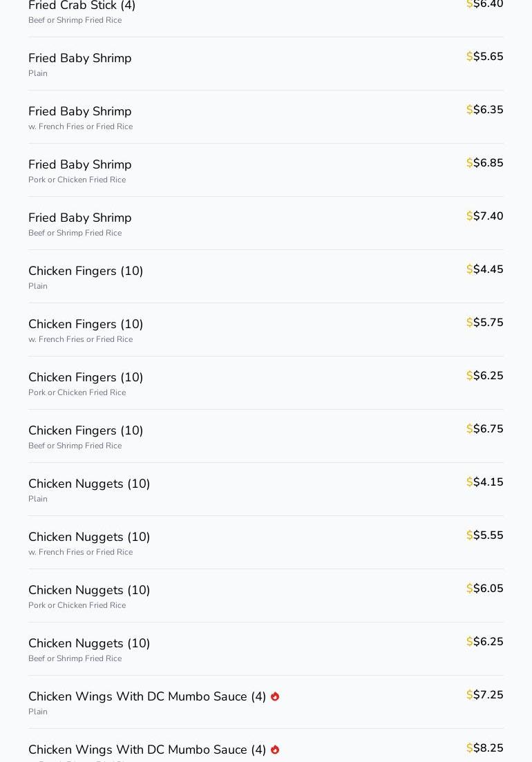Click the flame icon on plain Chicken Wings
The image size is (532, 762).
pos(275,696)
